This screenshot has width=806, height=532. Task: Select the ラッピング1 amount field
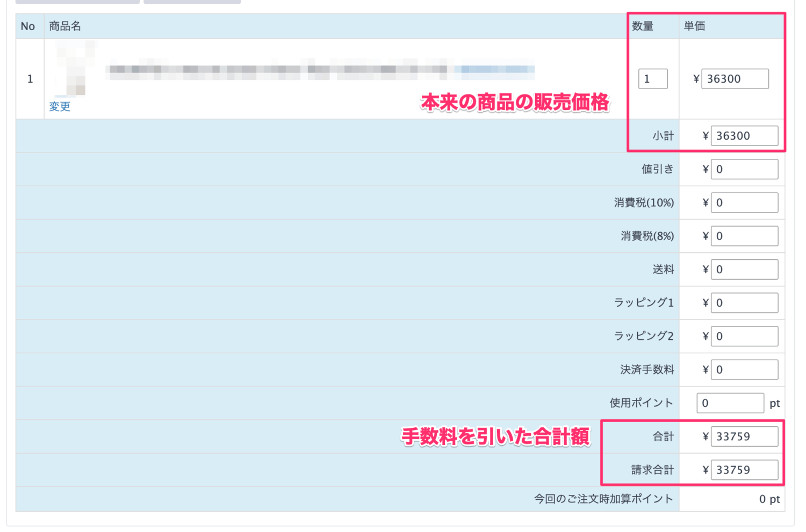coord(744,303)
